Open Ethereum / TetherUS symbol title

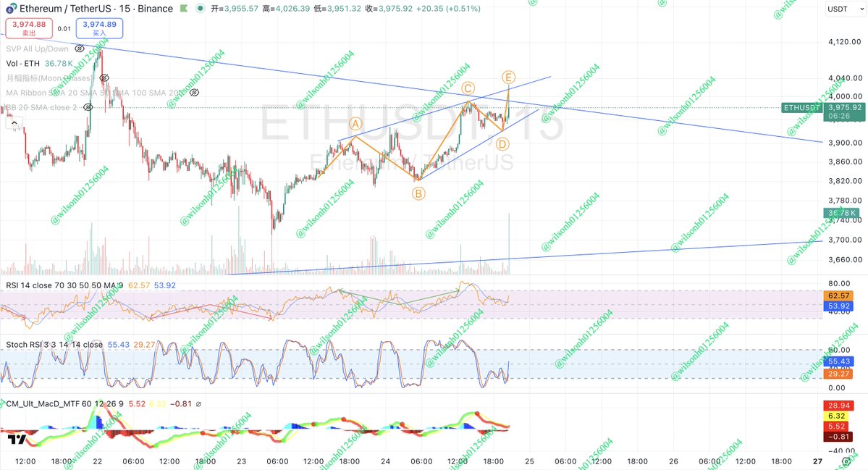[x=96, y=8]
